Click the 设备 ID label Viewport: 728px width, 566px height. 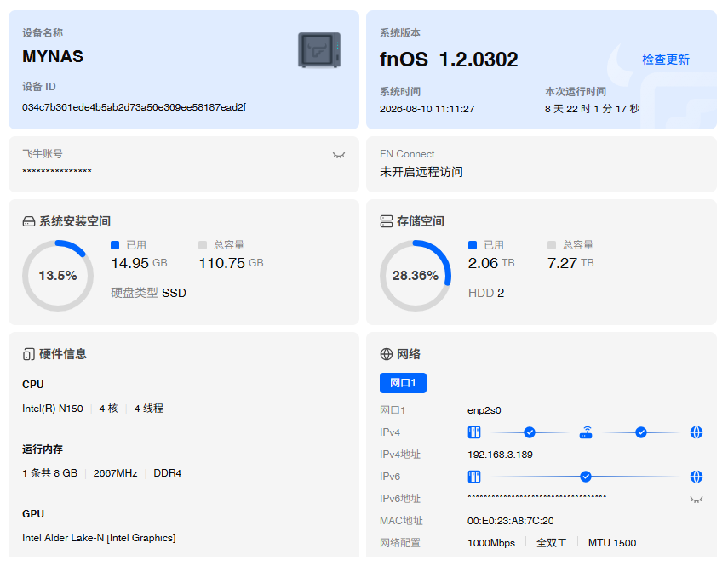click(x=39, y=87)
